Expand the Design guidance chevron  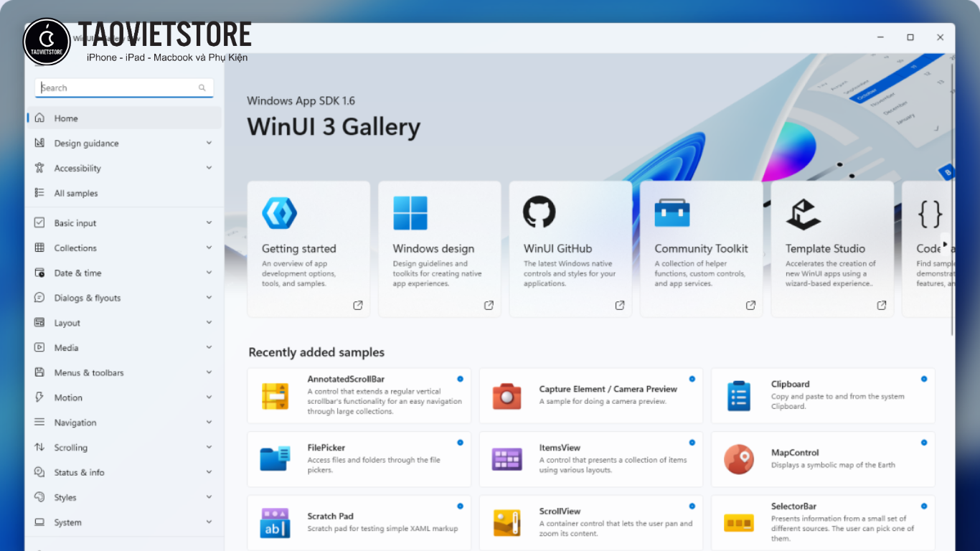[x=209, y=143]
